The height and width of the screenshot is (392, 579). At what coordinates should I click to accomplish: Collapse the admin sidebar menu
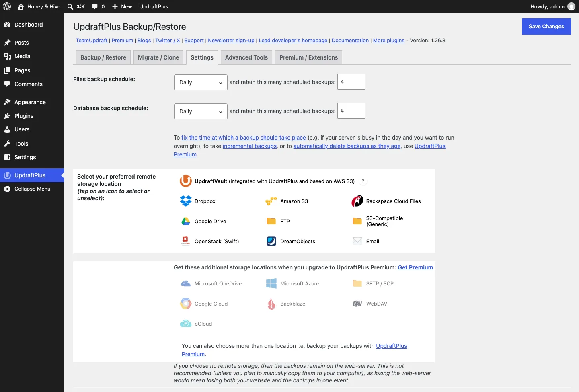pyautogui.click(x=32, y=189)
